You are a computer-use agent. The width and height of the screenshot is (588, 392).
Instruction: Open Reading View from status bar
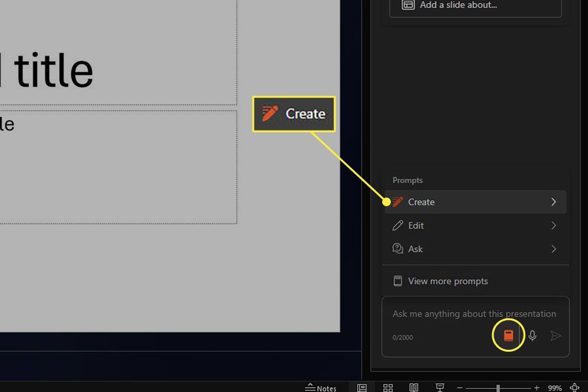414,388
